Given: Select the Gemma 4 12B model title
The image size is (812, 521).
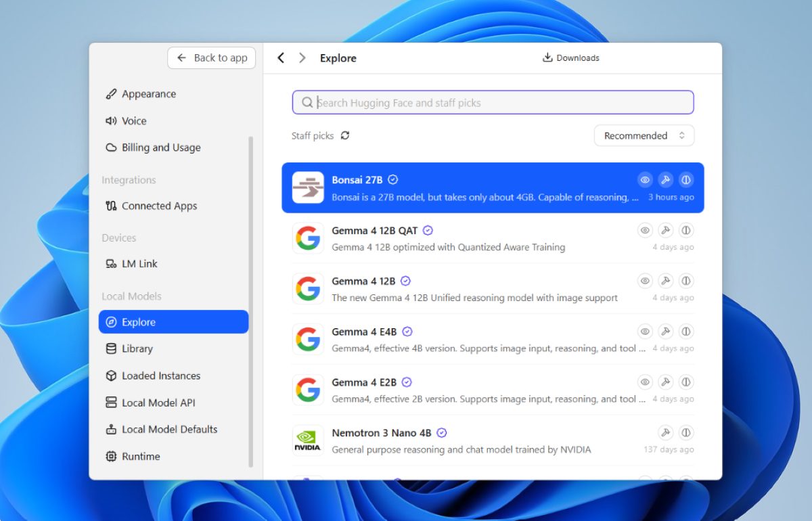Looking at the screenshot, I should (x=363, y=281).
